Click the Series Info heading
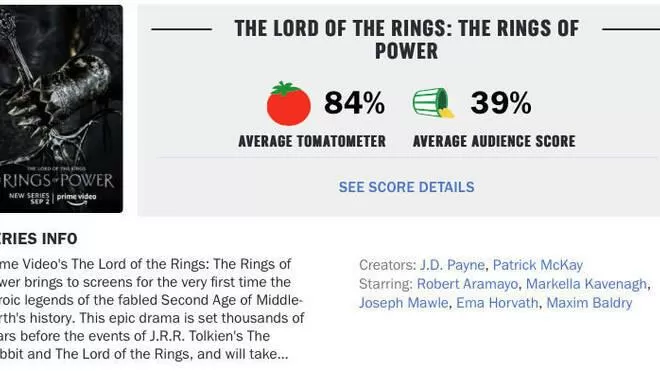660x371 pixels. (39, 239)
